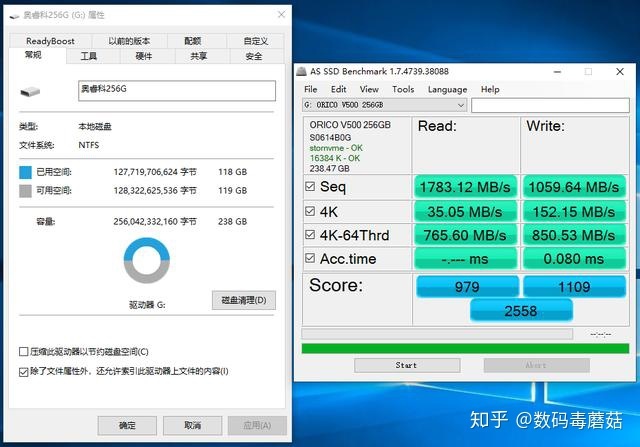This screenshot has height=447, width=640.
Task: Click the ORICO V500 256GB model name text
Action: [x=350, y=125]
